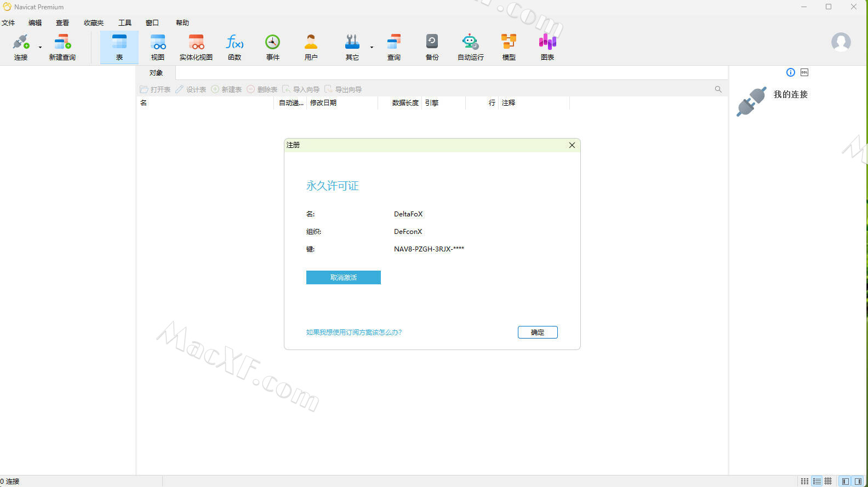This screenshot has height=487, width=868.
Task: Sort by the 数据长度 column header
Action: 400,103
